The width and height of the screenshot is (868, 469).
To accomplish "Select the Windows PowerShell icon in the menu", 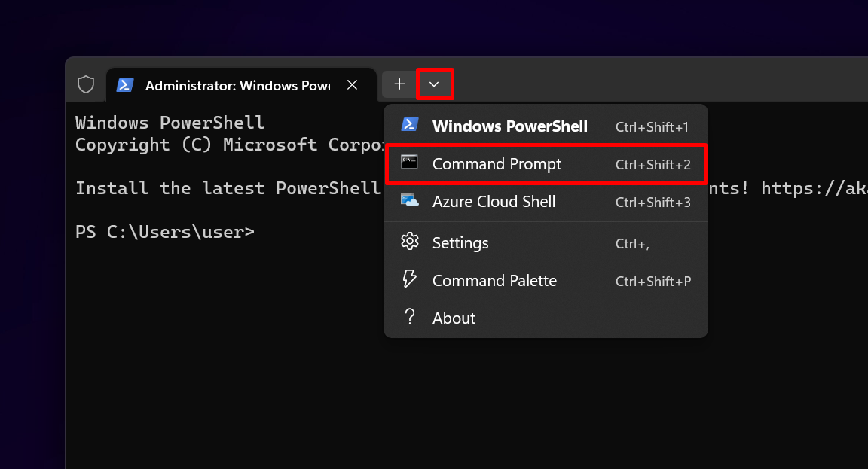I will 409,124.
